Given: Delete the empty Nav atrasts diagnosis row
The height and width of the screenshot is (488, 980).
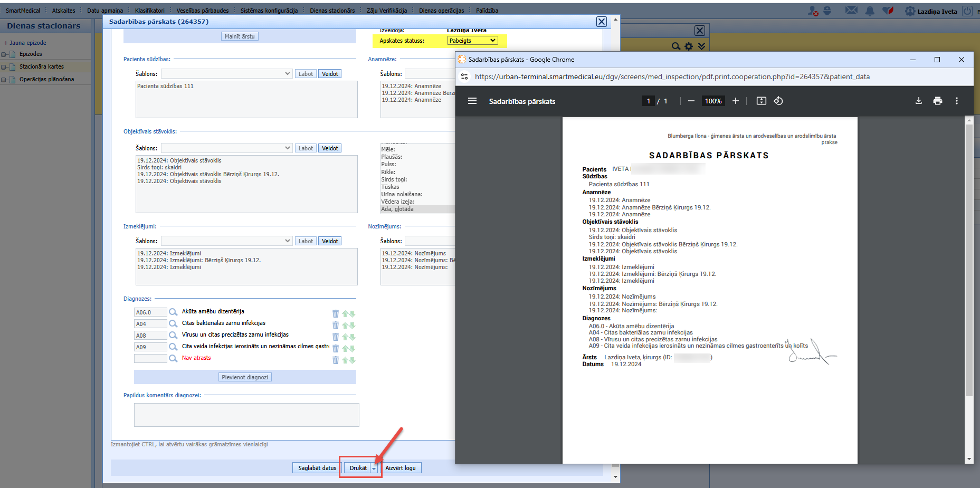Looking at the screenshot, I should [336, 360].
